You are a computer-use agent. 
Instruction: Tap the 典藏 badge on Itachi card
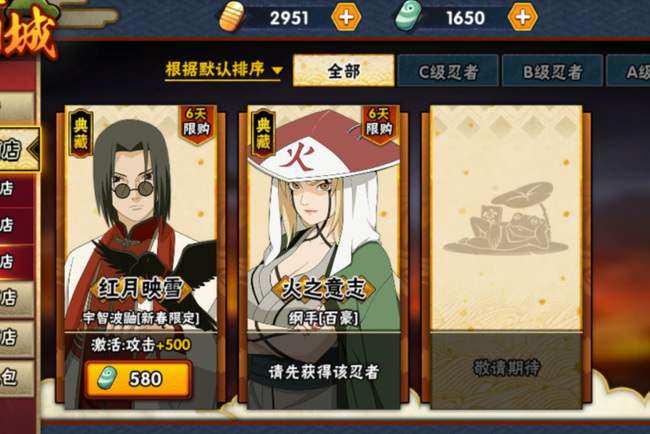point(81,133)
